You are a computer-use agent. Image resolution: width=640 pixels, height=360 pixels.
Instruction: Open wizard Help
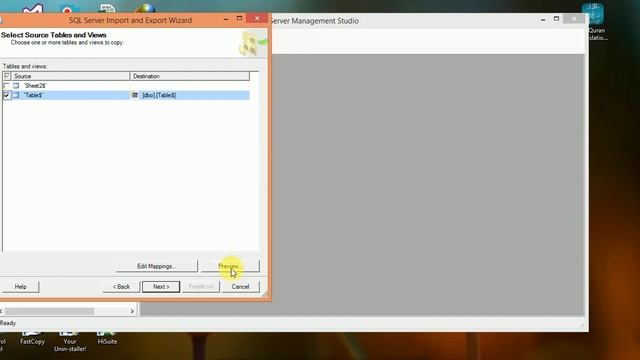tap(20, 287)
